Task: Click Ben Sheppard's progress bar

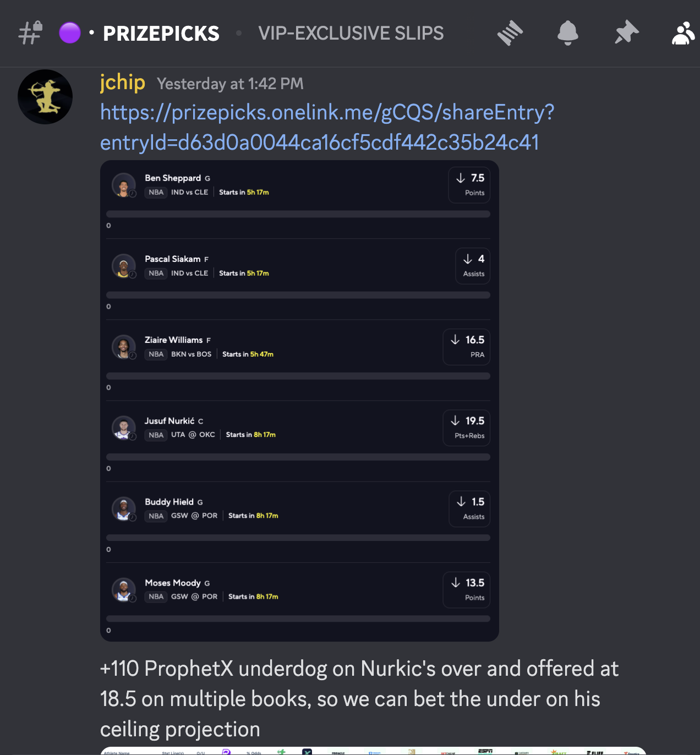Action: 298,214
